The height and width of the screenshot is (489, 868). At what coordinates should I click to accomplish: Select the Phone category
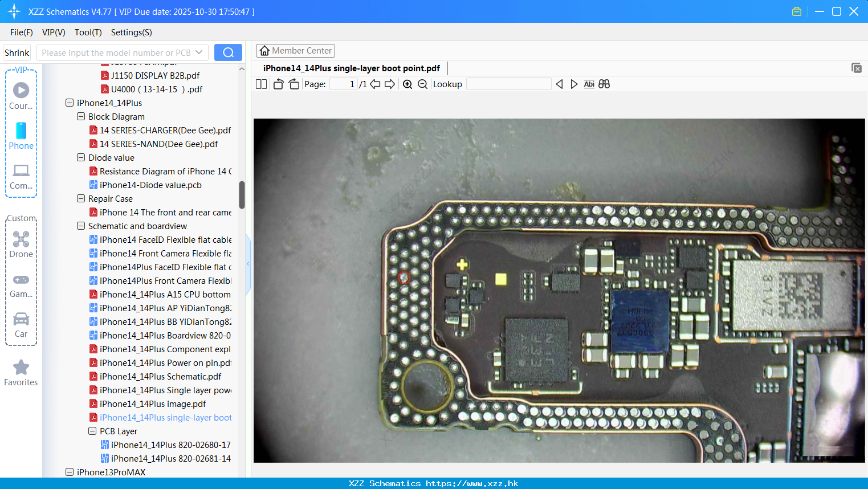pos(21,136)
